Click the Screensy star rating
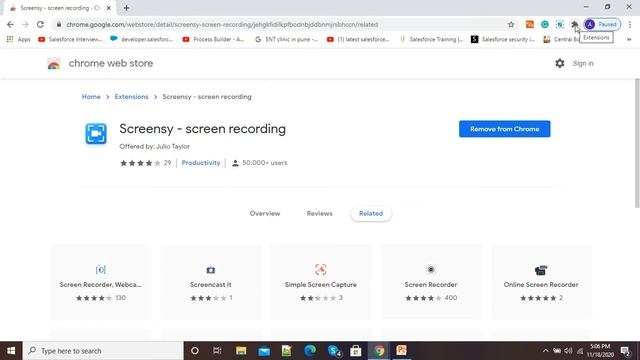The height and width of the screenshot is (360, 640). point(140,163)
